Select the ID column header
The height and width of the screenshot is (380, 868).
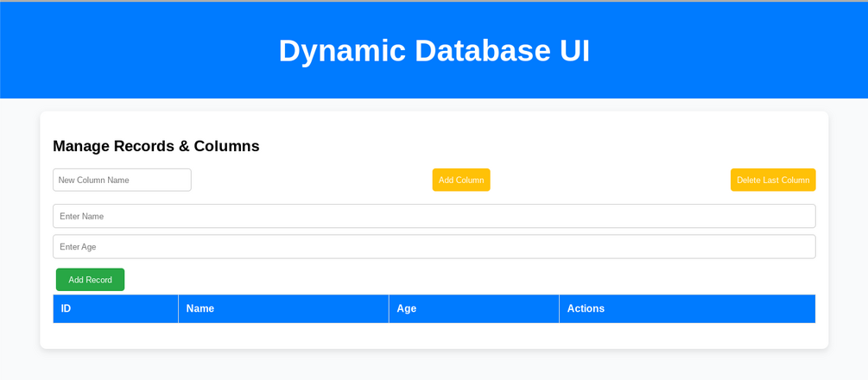click(115, 308)
